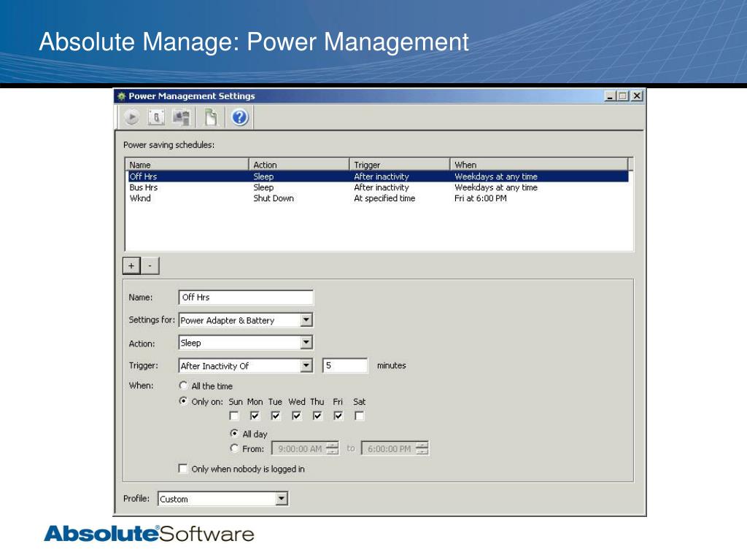Maximize the Power Management Settings window

(x=622, y=96)
